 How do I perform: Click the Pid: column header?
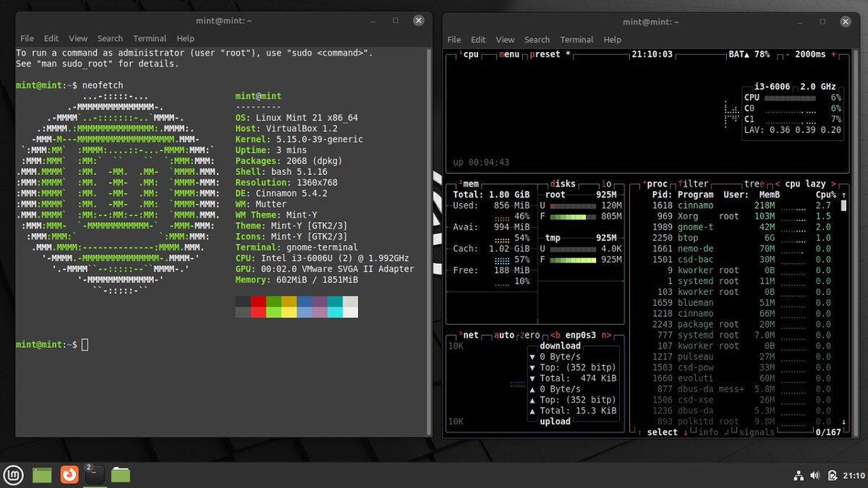663,194
